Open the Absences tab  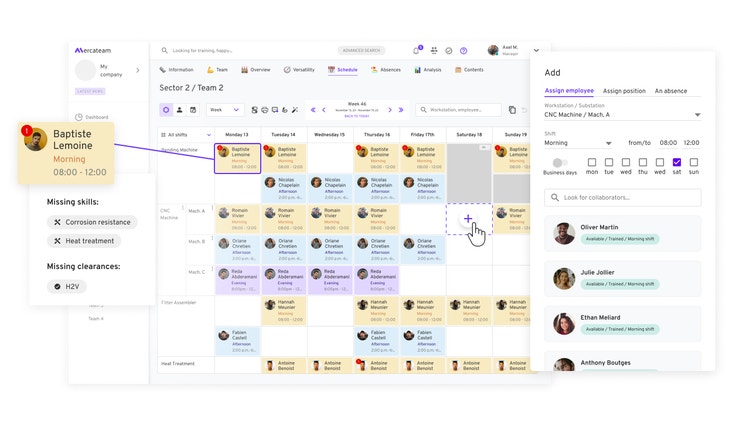pos(386,70)
